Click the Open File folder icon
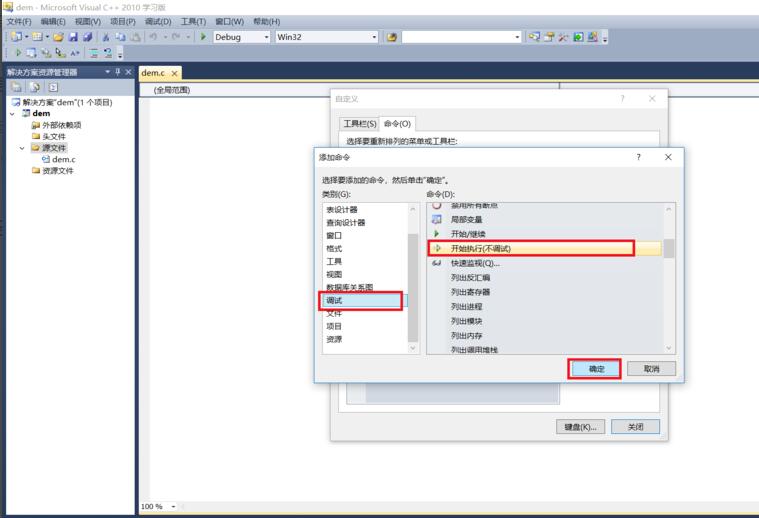This screenshot has width=759, height=518. point(59,37)
